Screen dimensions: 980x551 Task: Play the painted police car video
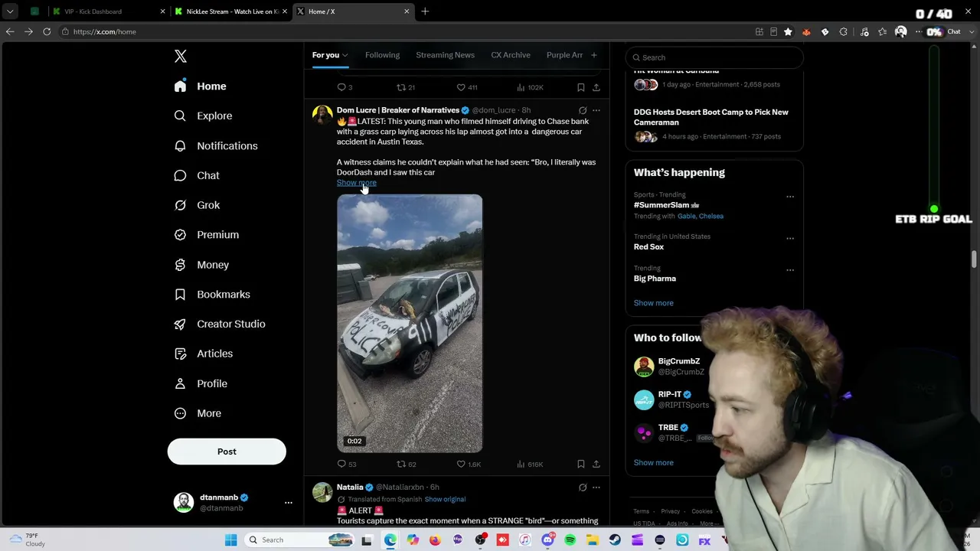410,324
